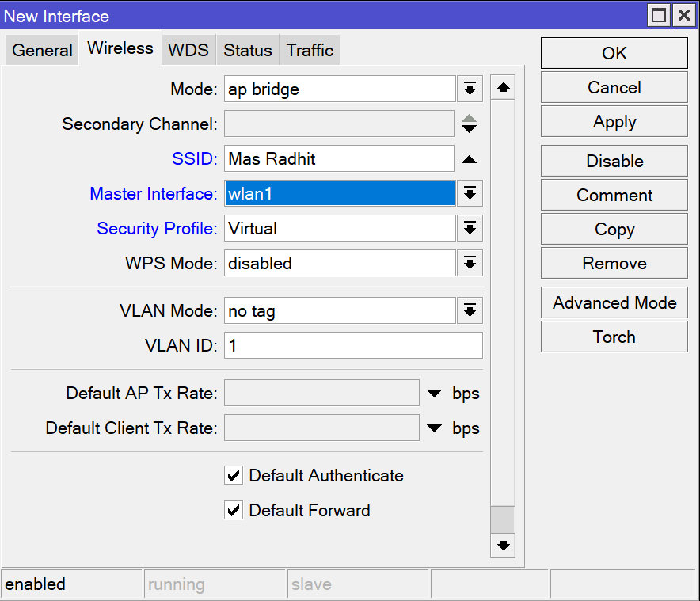Click the Default Client Tx Rate field
The width and height of the screenshot is (700, 601).
321,428
